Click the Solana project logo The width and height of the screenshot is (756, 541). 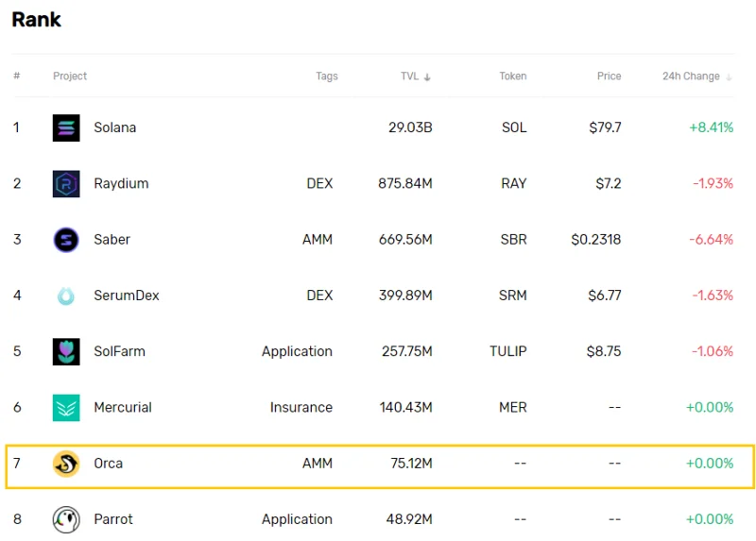66,127
